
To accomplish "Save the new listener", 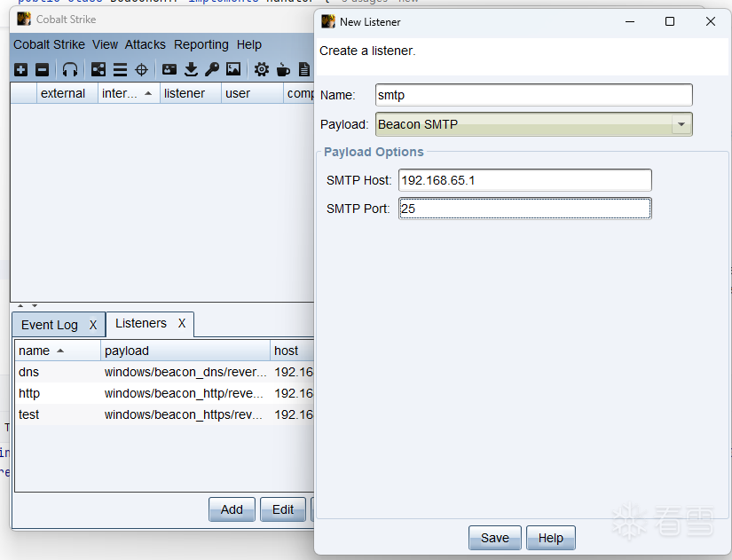I will (x=495, y=538).
